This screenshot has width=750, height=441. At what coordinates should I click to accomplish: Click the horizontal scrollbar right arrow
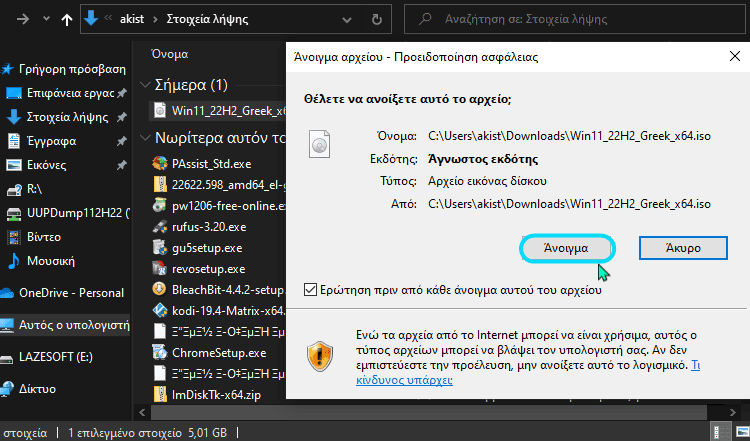[733, 412]
